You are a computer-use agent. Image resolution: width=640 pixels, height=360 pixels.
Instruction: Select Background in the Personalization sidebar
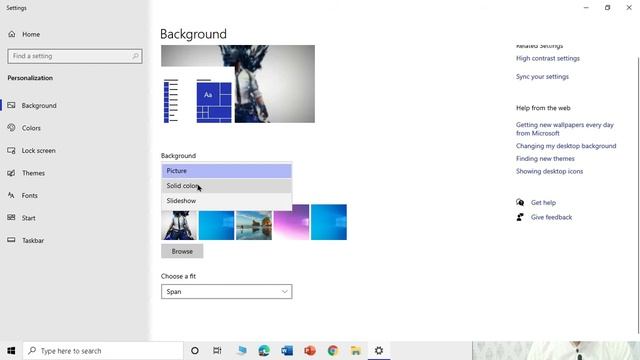39,106
